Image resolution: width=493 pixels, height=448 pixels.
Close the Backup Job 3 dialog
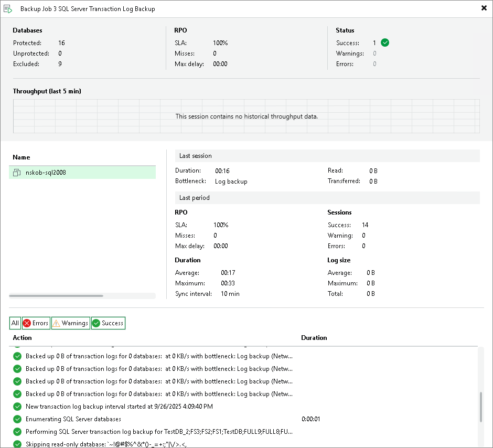(x=484, y=8)
